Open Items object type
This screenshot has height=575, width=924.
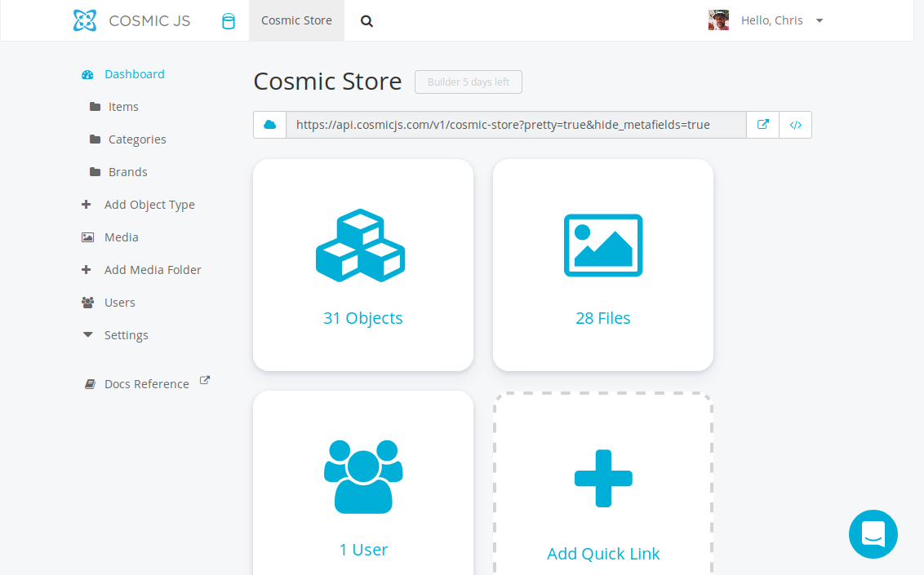pos(123,107)
